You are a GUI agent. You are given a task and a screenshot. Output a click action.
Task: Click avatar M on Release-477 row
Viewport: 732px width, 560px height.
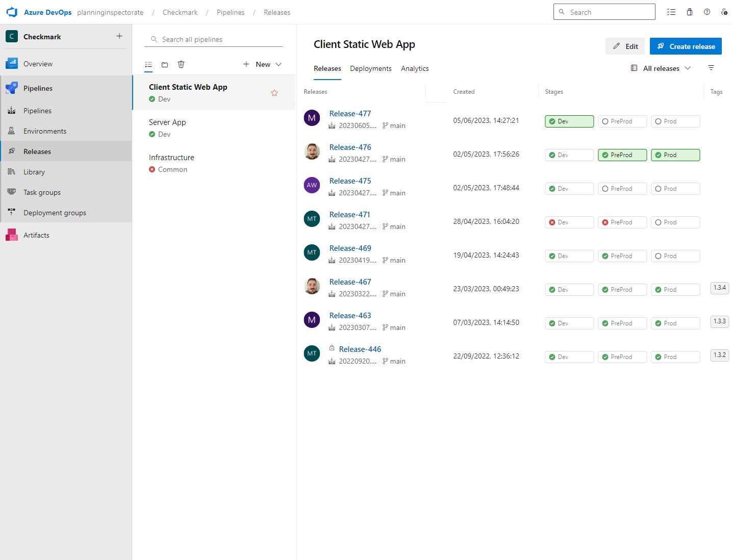coord(312,118)
